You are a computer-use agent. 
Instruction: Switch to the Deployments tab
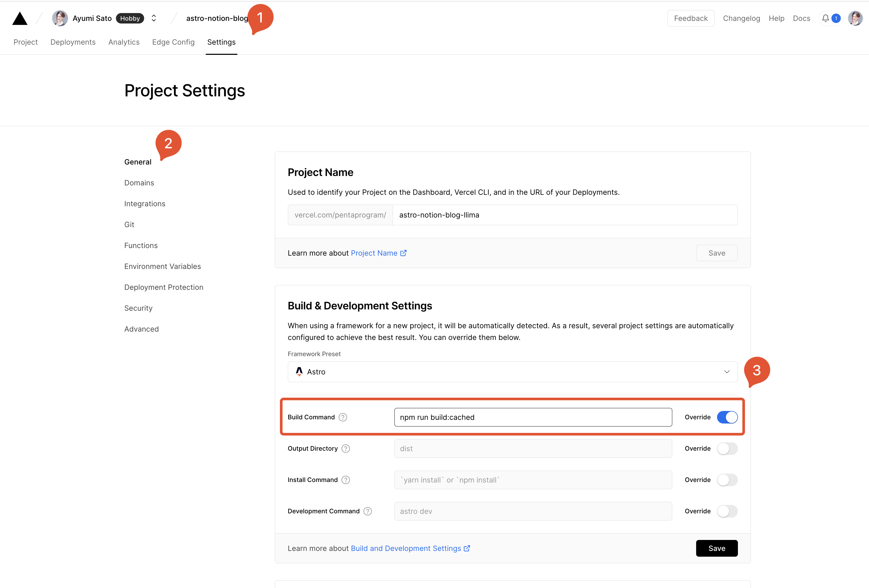click(73, 42)
